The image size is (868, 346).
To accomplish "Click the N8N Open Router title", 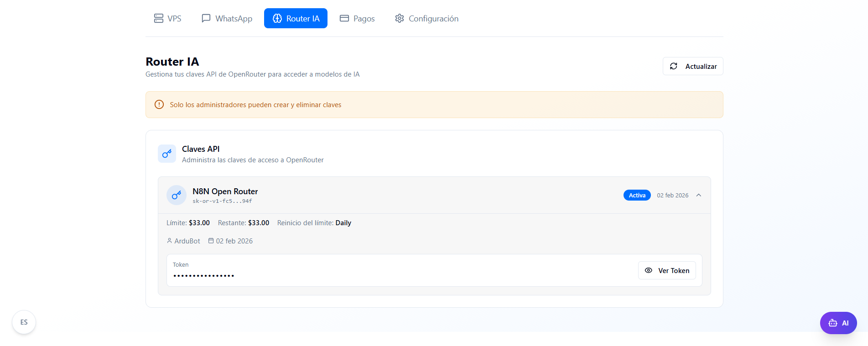I will [225, 191].
